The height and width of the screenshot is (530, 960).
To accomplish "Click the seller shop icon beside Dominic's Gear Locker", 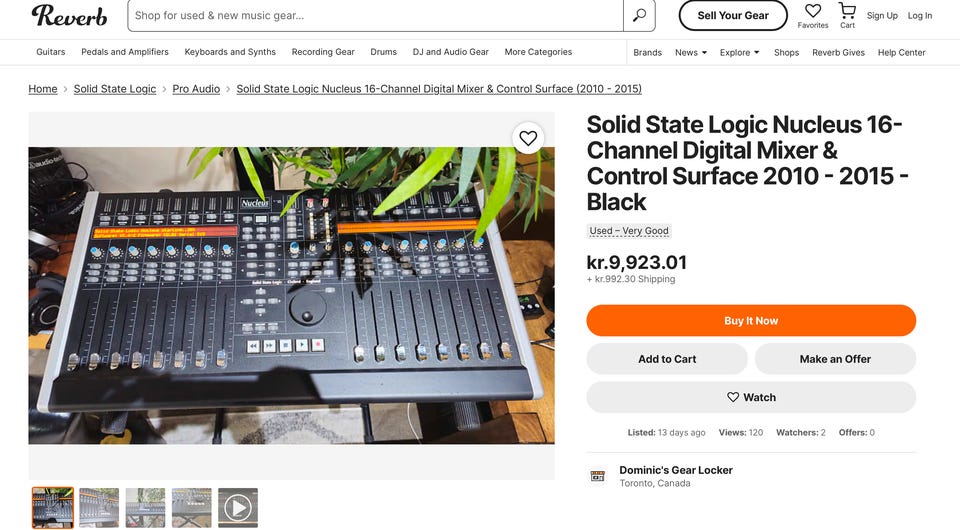I will click(x=598, y=476).
